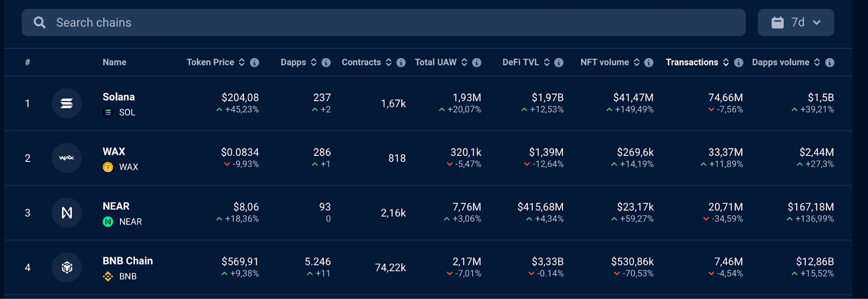The height and width of the screenshot is (299, 868).
Task: Click the Solana chain logo
Action: (x=67, y=103)
